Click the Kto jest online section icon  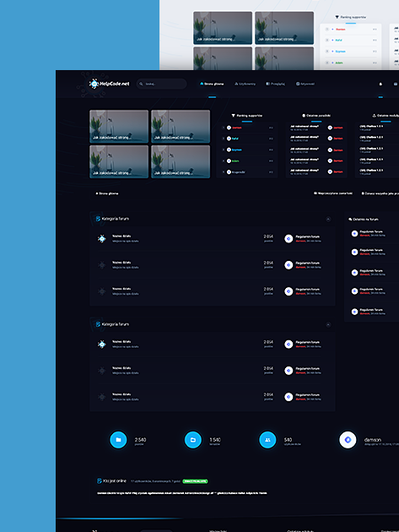coord(100,480)
